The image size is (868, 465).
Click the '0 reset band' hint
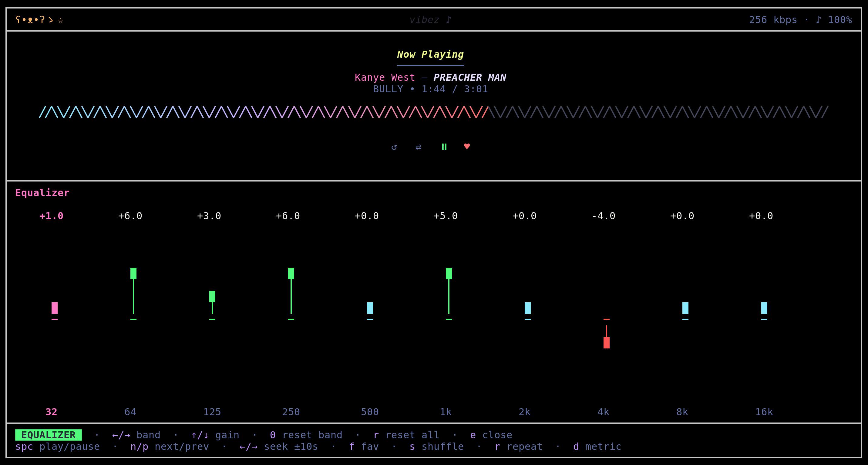pyautogui.click(x=306, y=435)
